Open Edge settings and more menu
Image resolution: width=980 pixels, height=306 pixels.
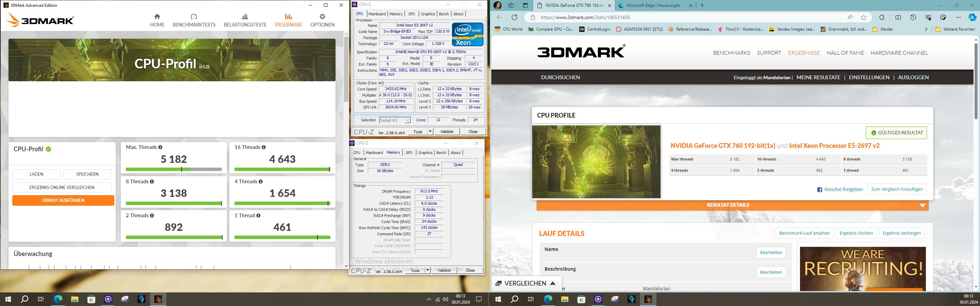point(958,17)
